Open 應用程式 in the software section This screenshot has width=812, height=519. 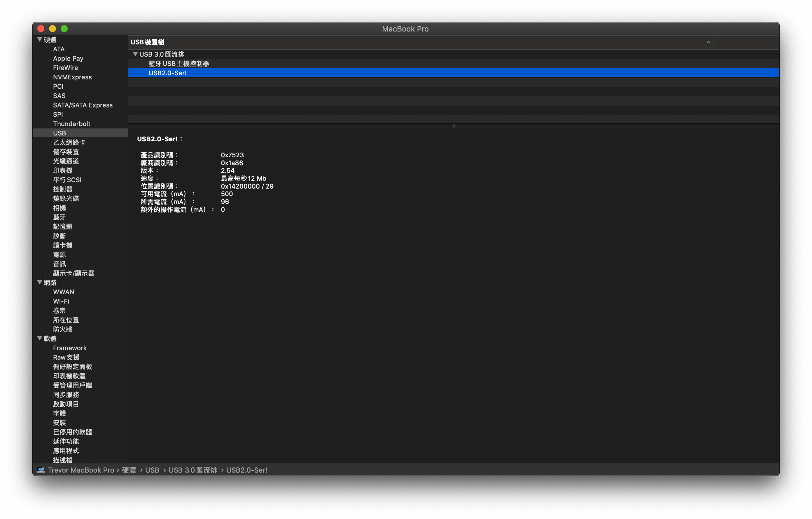pos(66,450)
